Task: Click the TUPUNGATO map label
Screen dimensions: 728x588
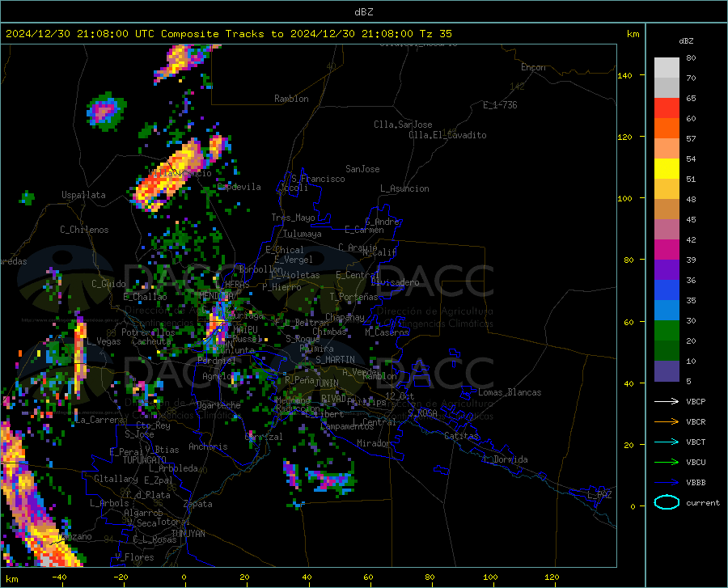Action: 145,460
